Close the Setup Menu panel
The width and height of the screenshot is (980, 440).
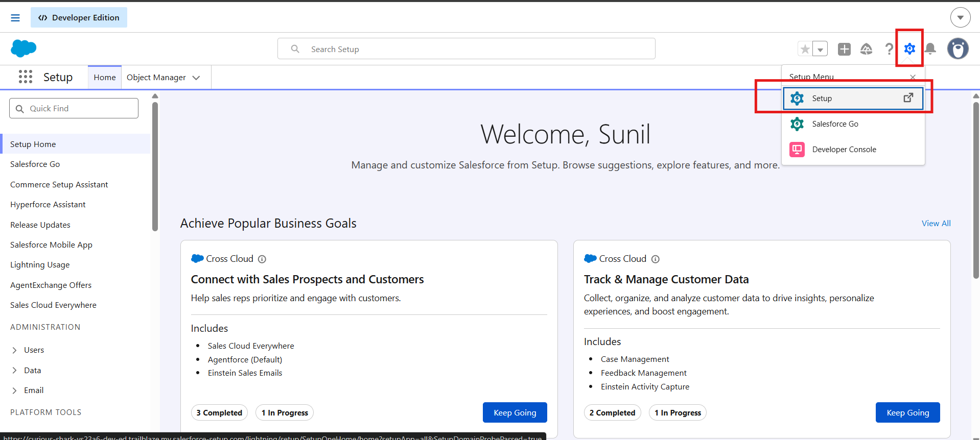913,77
